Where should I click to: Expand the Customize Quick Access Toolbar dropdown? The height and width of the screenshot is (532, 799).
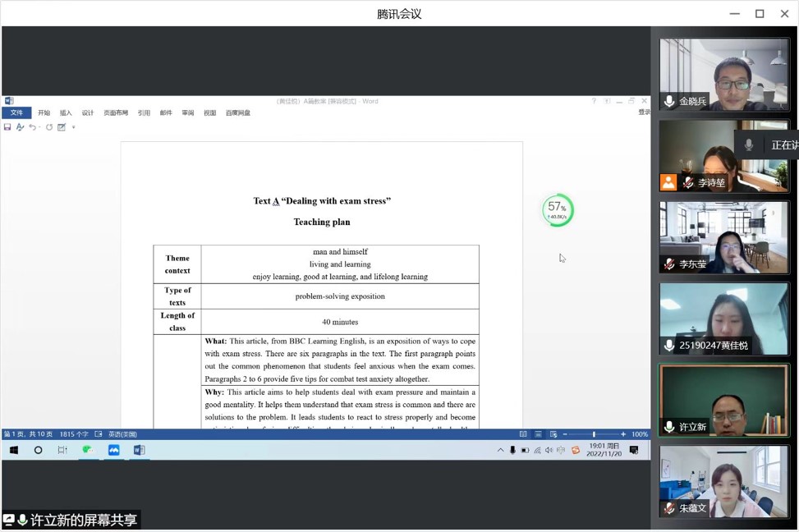pos(74,127)
